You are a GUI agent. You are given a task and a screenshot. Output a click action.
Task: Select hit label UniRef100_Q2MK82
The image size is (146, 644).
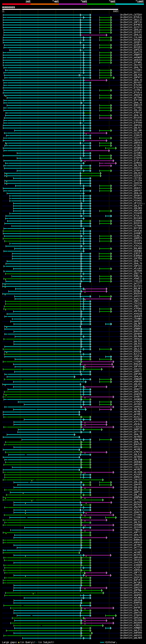point(131,163)
